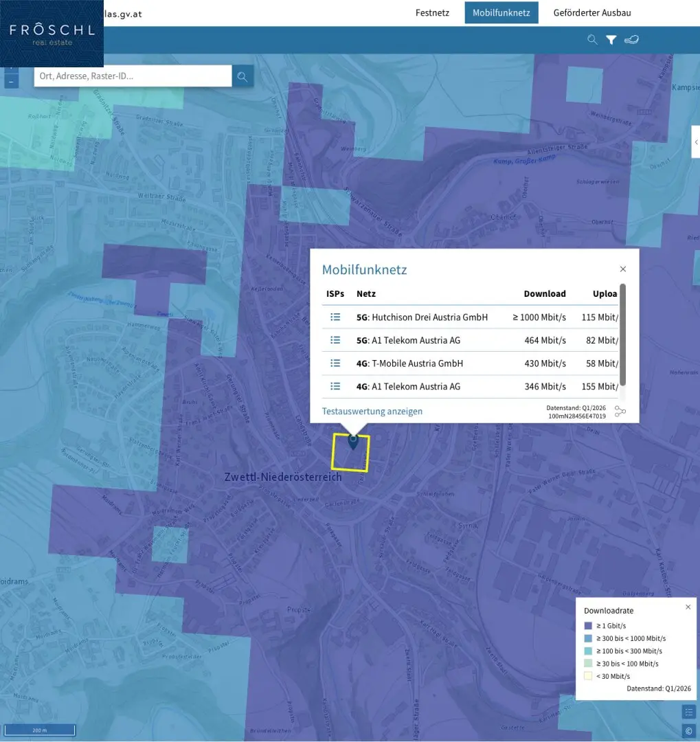Viewport: 700px width, 742px height.
Task: Select the '464 Mbit/s' download value
Action: [545, 340]
